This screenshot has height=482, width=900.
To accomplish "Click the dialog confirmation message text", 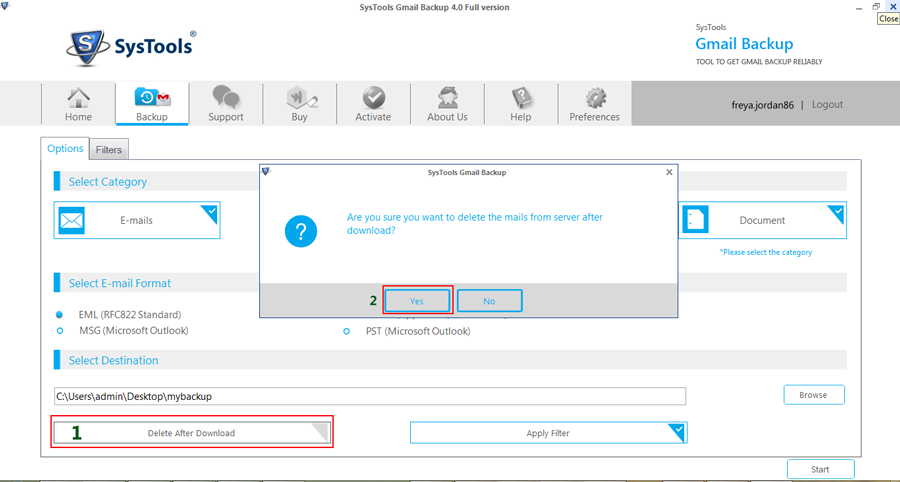I will tap(475, 224).
